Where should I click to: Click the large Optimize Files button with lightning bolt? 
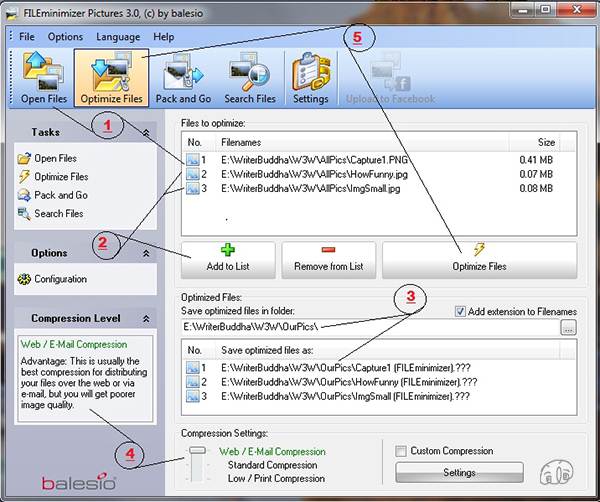click(x=479, y=260)
